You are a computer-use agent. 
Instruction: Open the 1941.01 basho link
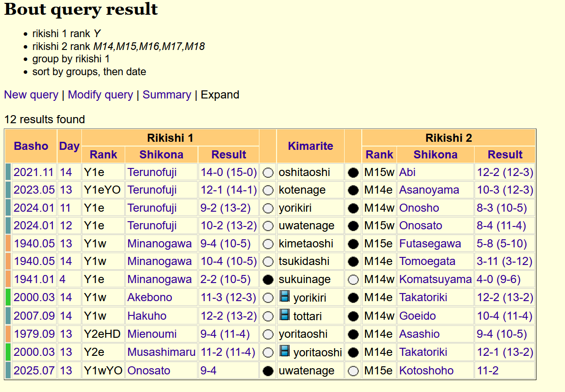click(34, 279)
